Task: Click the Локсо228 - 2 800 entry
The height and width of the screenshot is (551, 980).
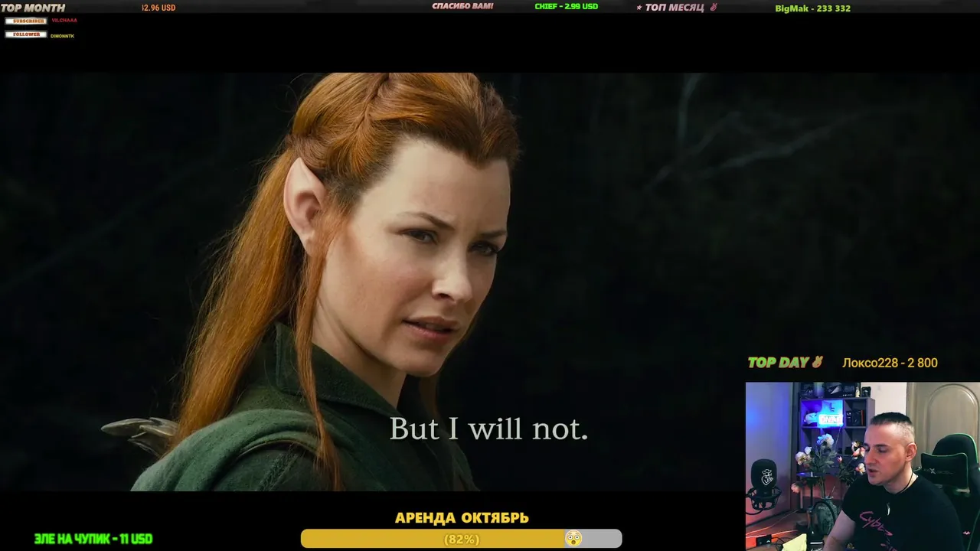Action: click(x=890, y=363)
